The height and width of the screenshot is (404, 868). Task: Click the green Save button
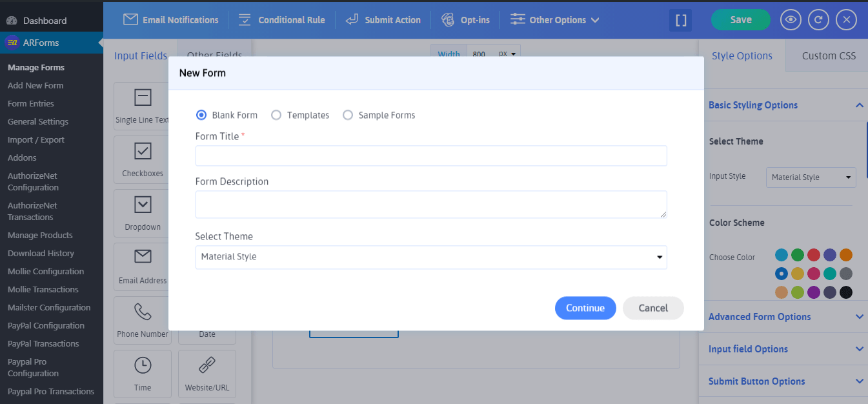click(741, 20)
